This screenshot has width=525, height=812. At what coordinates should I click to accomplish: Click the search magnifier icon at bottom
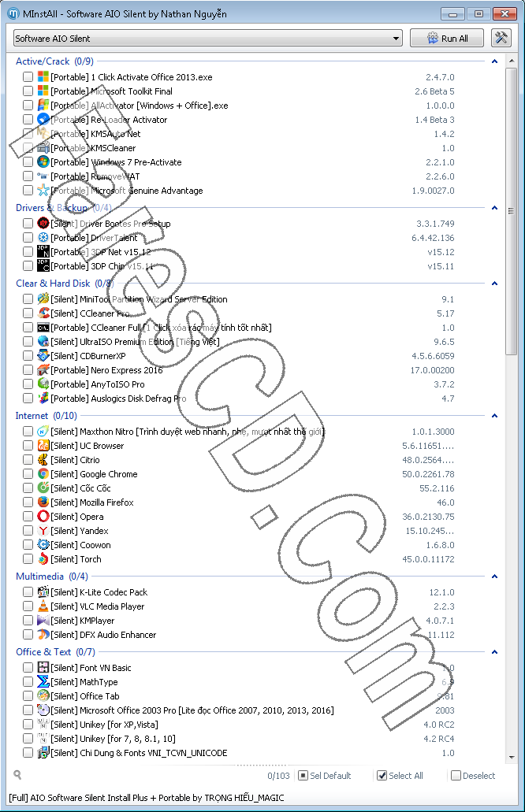point(17,775)
